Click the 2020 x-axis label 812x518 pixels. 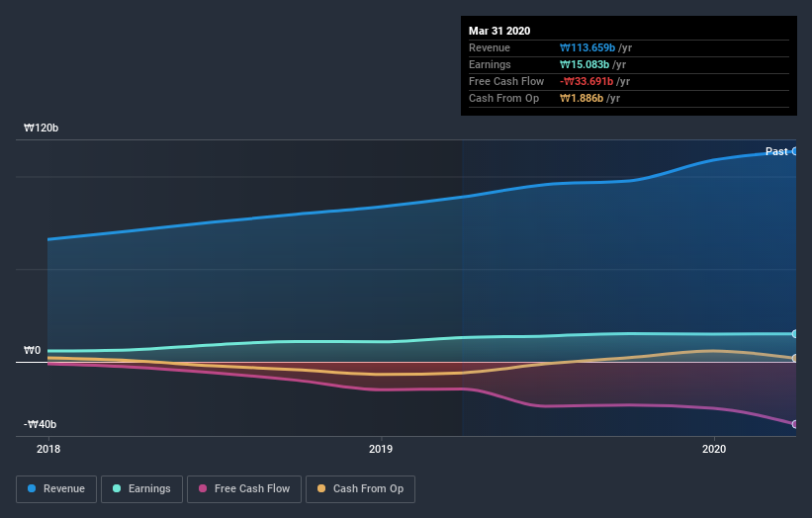click(714, 449)
